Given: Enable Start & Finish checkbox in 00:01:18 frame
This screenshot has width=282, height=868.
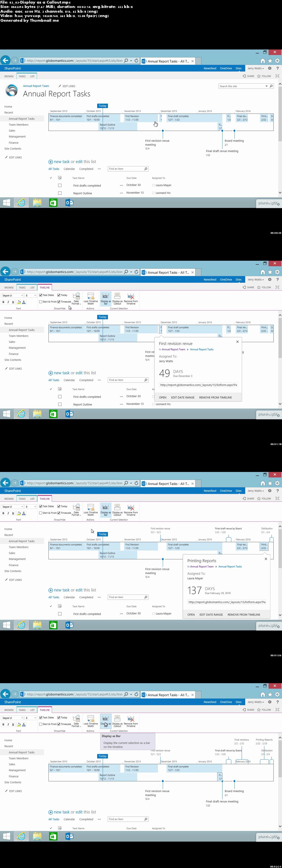Looking at the screenshot, I should click(x=40, y=302).
